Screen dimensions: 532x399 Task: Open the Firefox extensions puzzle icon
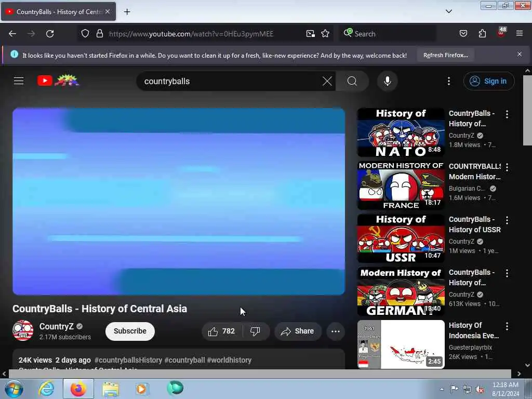(482, 33)
